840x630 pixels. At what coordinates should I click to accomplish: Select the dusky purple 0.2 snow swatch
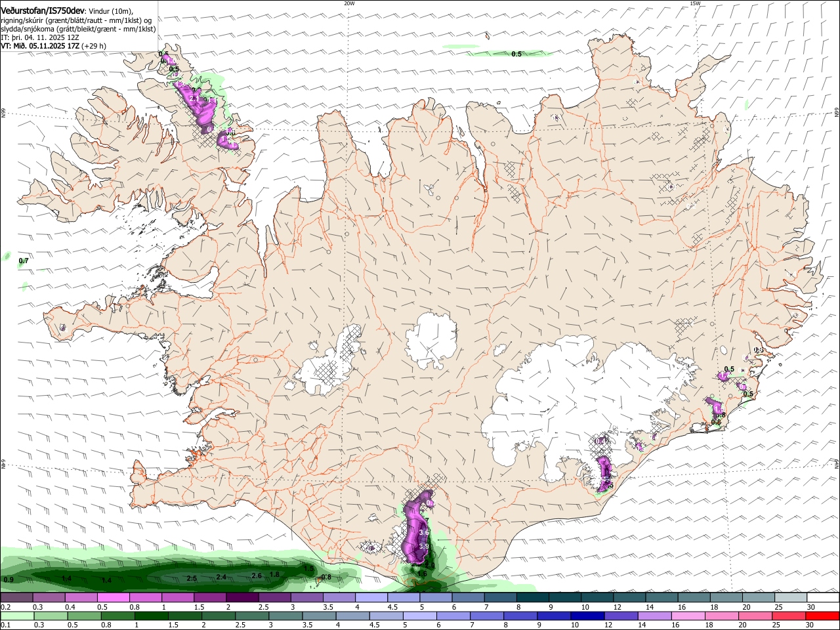16,598
